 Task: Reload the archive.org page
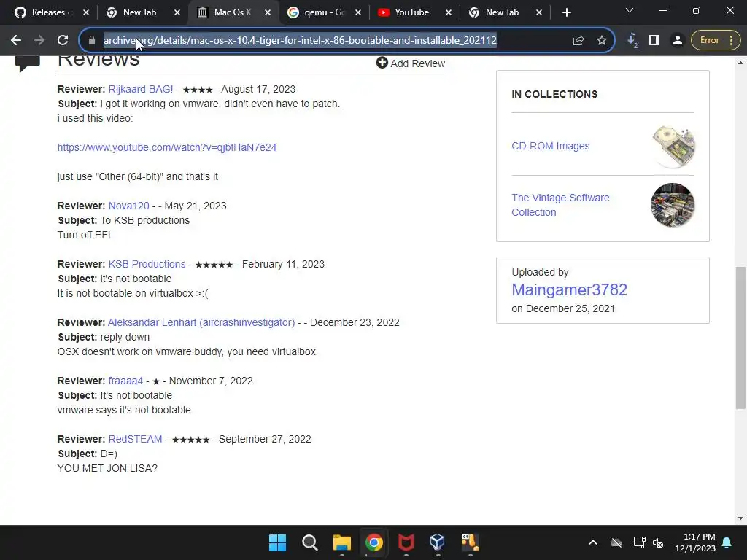(x=63, y=41)
